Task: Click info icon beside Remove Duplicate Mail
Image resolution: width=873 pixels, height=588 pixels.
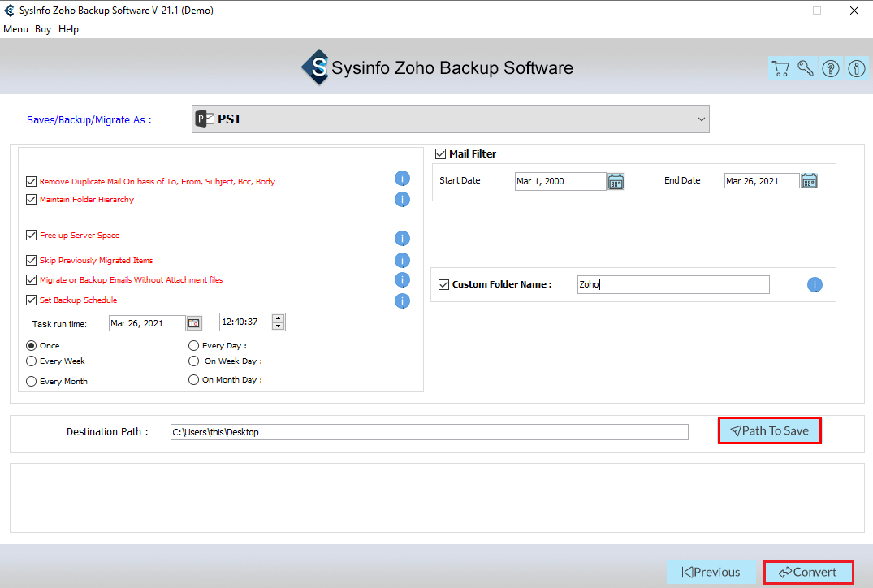Action: click(402, 179)
